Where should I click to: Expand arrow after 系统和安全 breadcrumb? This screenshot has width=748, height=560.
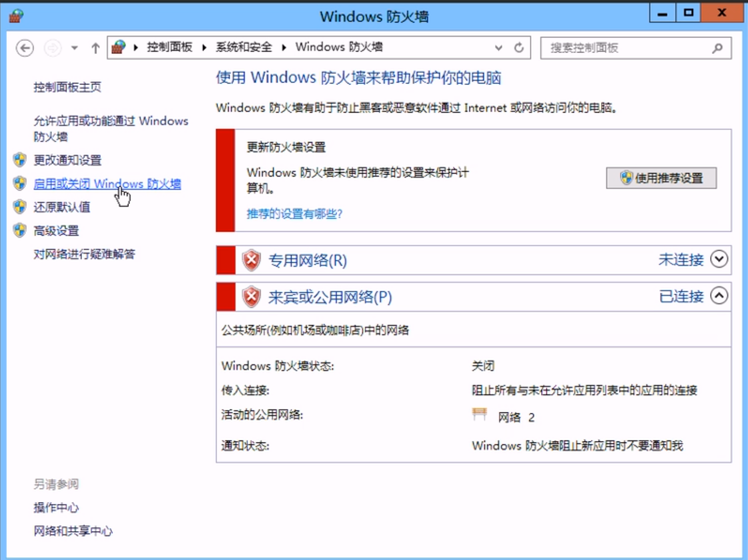[284, 47]
